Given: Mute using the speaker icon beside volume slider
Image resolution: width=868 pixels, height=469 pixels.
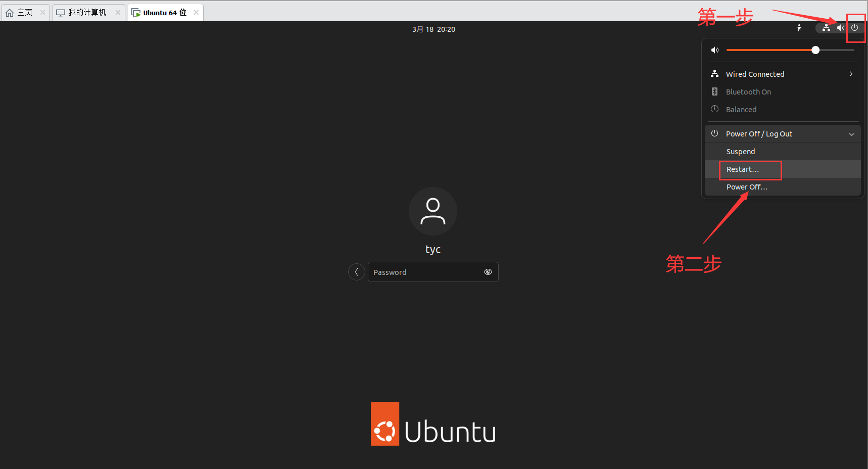Looking at the screenshot, I should click(715, 50).
